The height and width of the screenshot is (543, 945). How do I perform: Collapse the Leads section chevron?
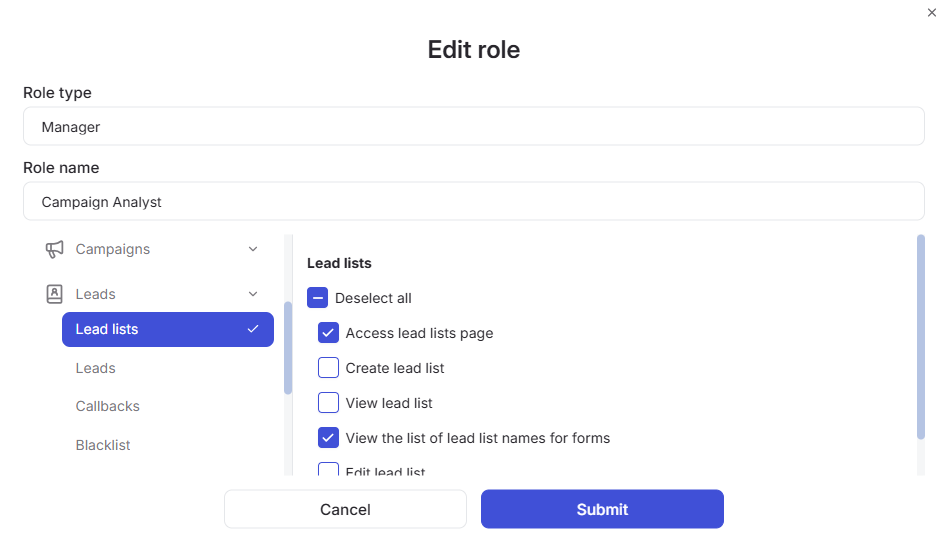253,294
